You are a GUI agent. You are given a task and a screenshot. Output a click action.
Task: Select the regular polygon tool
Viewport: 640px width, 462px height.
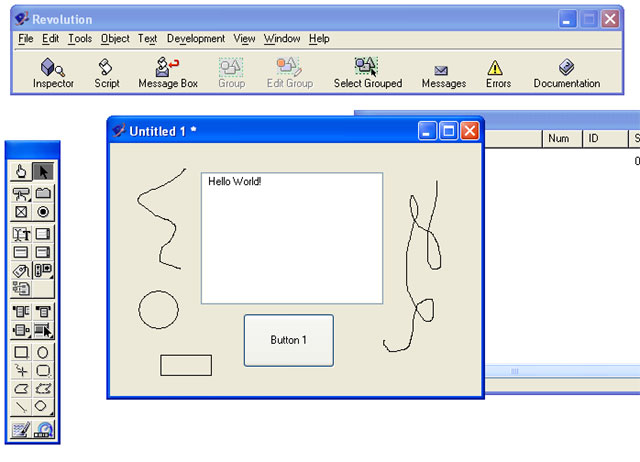pos(43,406)
